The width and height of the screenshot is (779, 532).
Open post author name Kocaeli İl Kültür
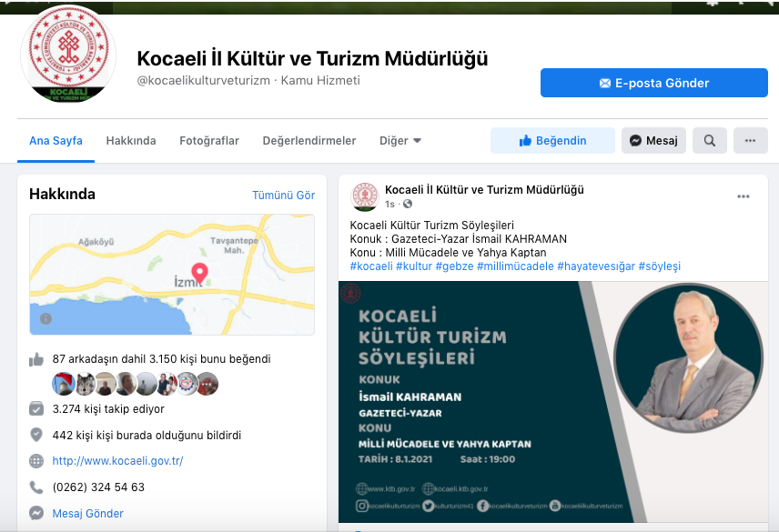484,189
